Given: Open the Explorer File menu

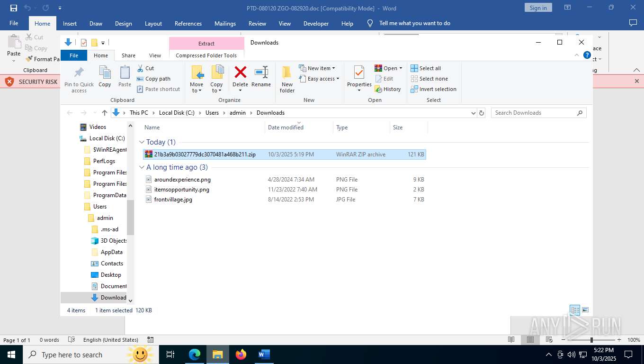Looking at the screenshot, I should point(74,55).
